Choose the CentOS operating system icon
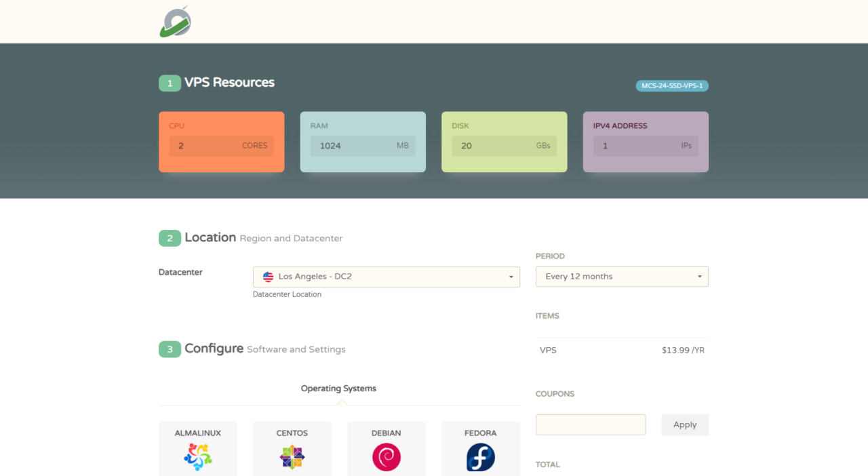 (x=292, y=456)
